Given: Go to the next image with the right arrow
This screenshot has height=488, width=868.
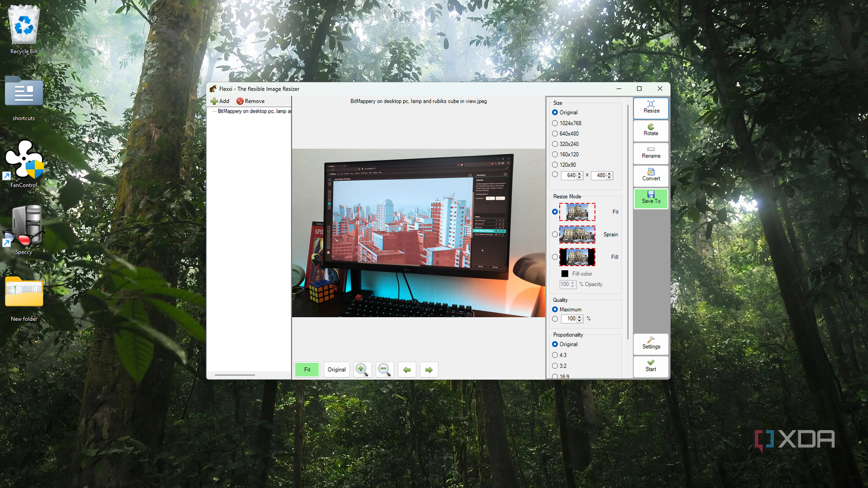Looking at the screenshot, I should pyautogui.click(x=428, y=370).
